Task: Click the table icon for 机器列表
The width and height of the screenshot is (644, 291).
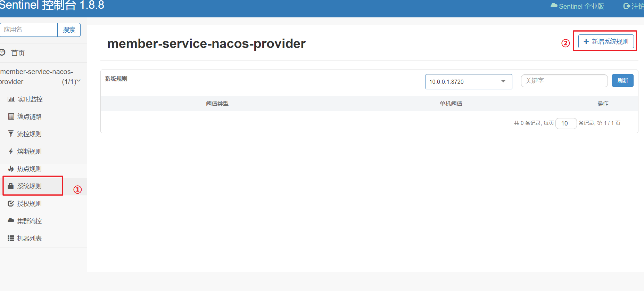Action: (x=11, y=238)
